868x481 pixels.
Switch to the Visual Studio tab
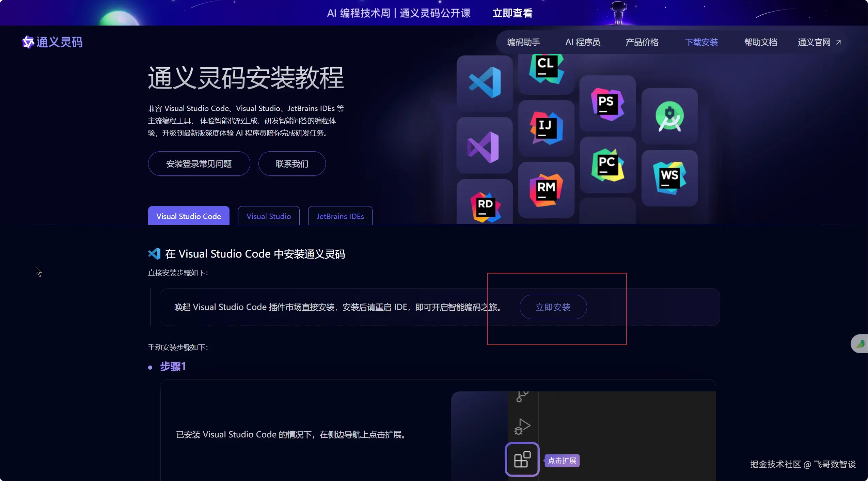point(268,216)
